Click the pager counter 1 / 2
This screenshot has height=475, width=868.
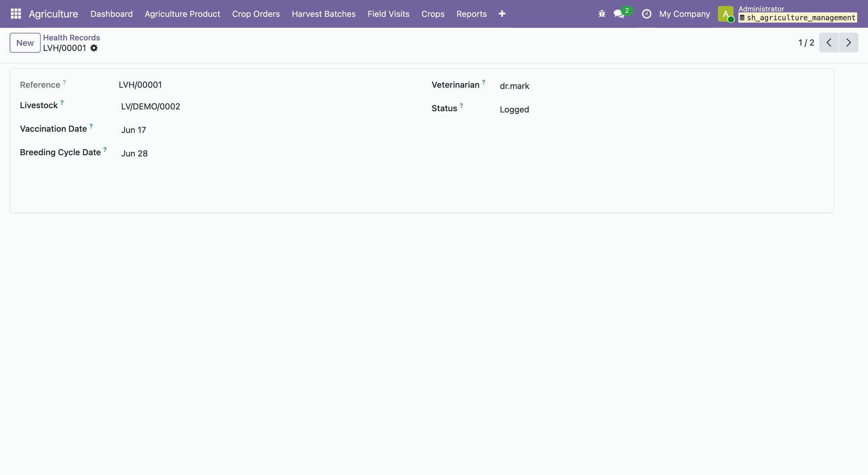(x=806, y=42)
